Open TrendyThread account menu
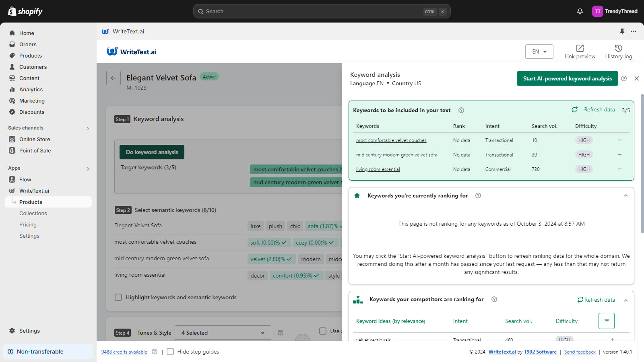Screen dimensions: 644x362 pos(615,11)
